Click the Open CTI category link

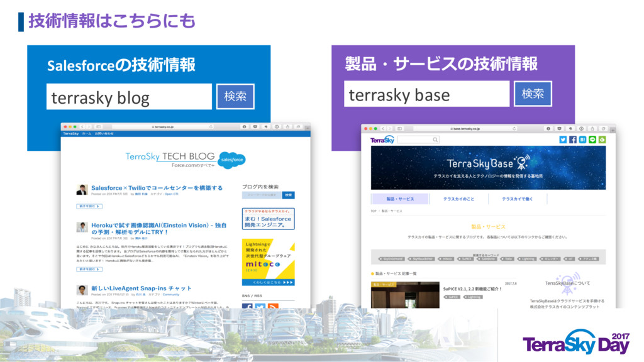tap(171, 194)
